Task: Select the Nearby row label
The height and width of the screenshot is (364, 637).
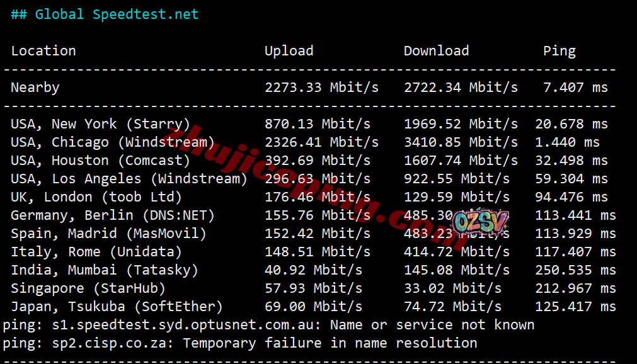Action: pyautogui.click(x=35, y=88)
